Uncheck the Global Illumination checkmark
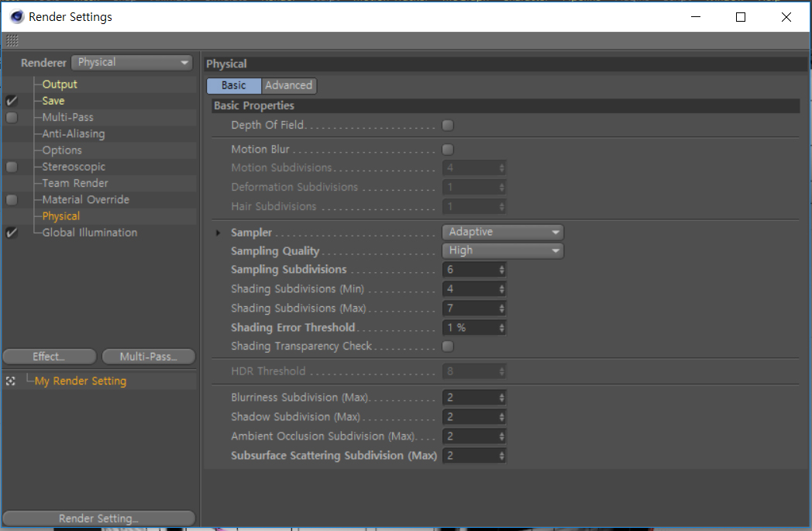This screenshot has width=812, height=531. click(12, 233)
